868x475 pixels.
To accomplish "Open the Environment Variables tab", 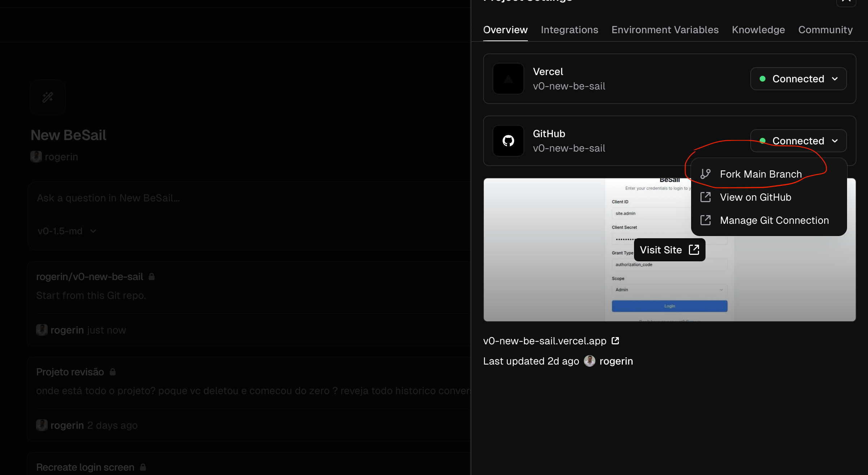I will [665, 30].
